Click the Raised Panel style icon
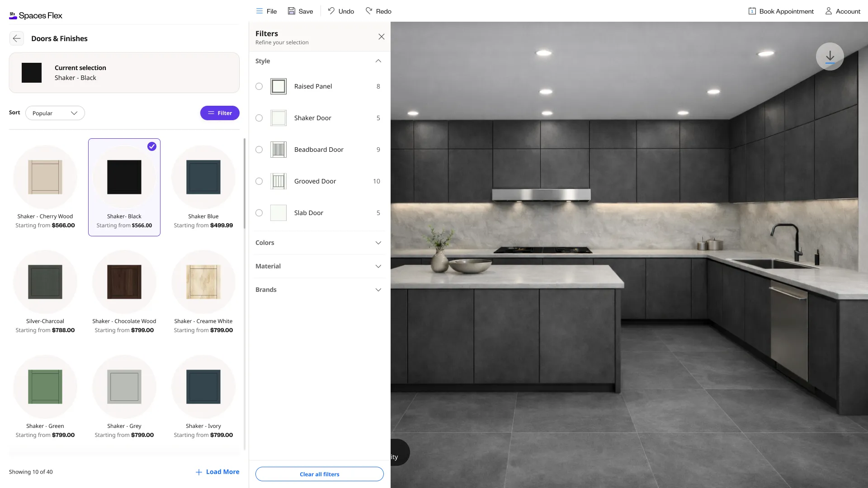This screenshot has height=488, width=868. click(278, 86)
